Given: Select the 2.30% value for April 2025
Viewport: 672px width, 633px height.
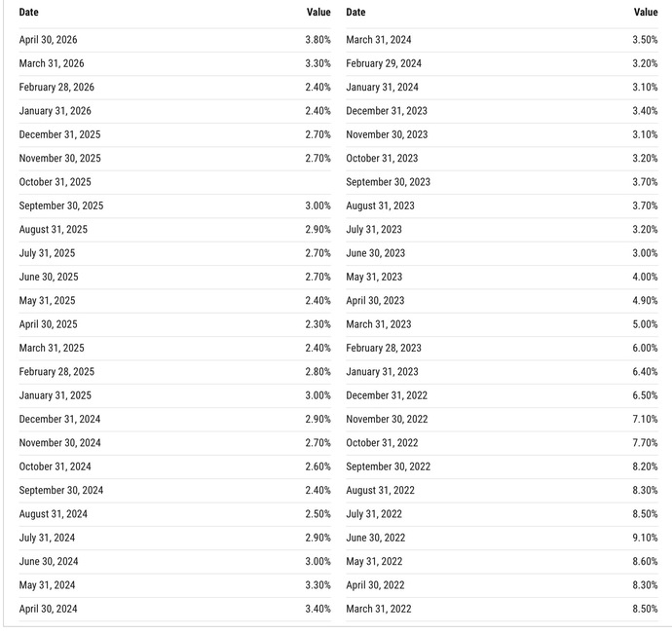Looking at the screenshot, I should pos(318,324).
